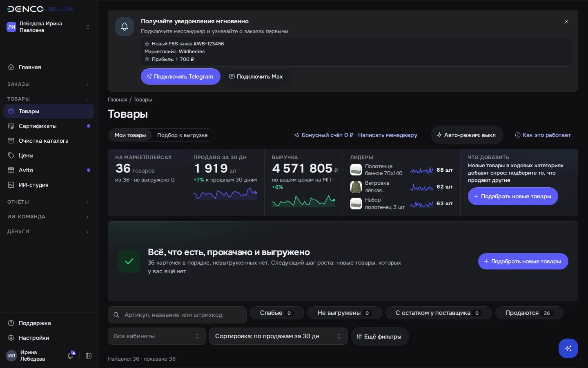This screenshot has width=588, height=368.
Task: Click the search magnifier icon
Action: [x=116, y=315]
